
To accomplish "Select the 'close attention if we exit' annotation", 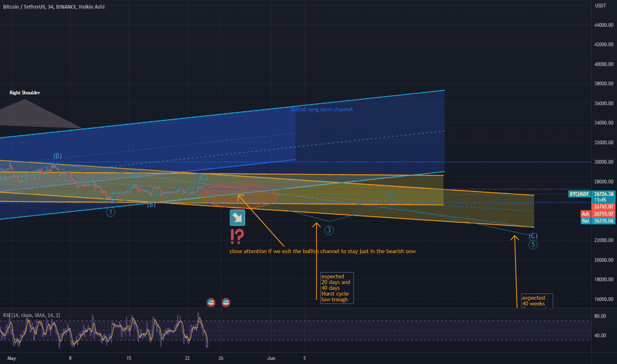I will tap(322, 251).
